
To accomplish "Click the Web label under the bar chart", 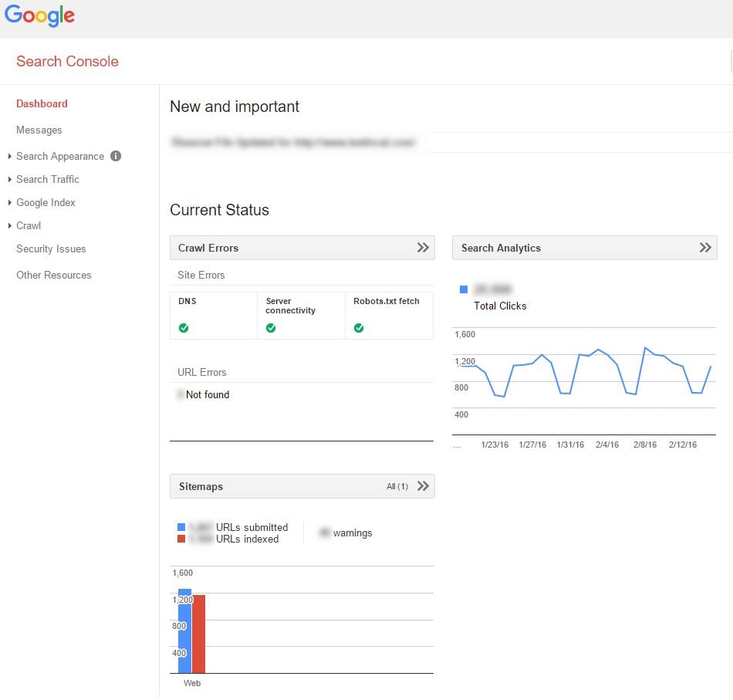I will click(x=192, y=683).
